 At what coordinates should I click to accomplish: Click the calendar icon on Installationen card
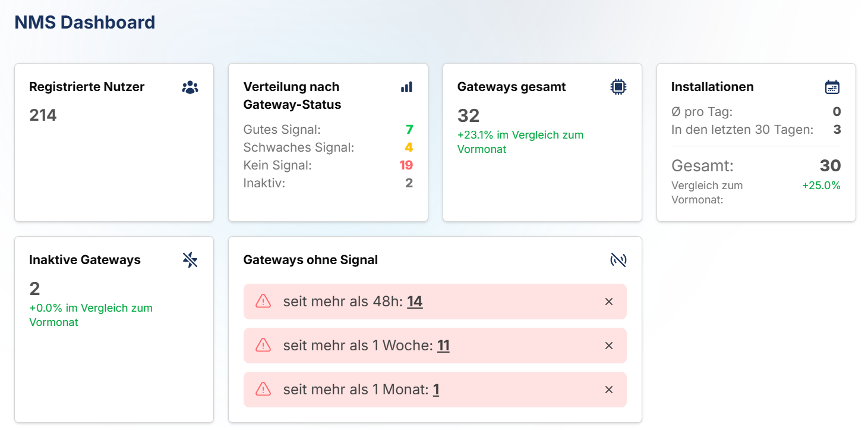coord(832,87)
